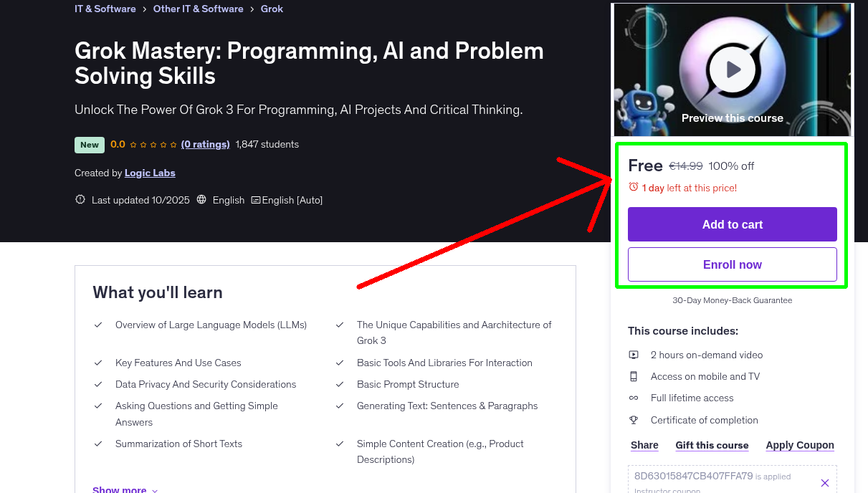Click the infinity lifetime access icon

[x=634, y=398]
